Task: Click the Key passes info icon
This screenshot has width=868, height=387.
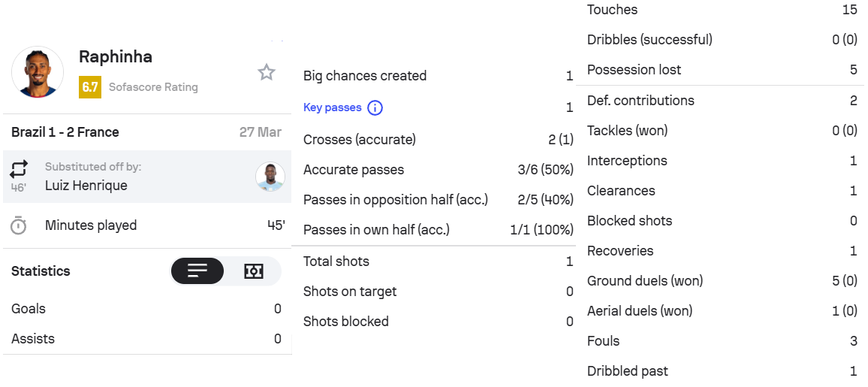Action: (375, 107)
